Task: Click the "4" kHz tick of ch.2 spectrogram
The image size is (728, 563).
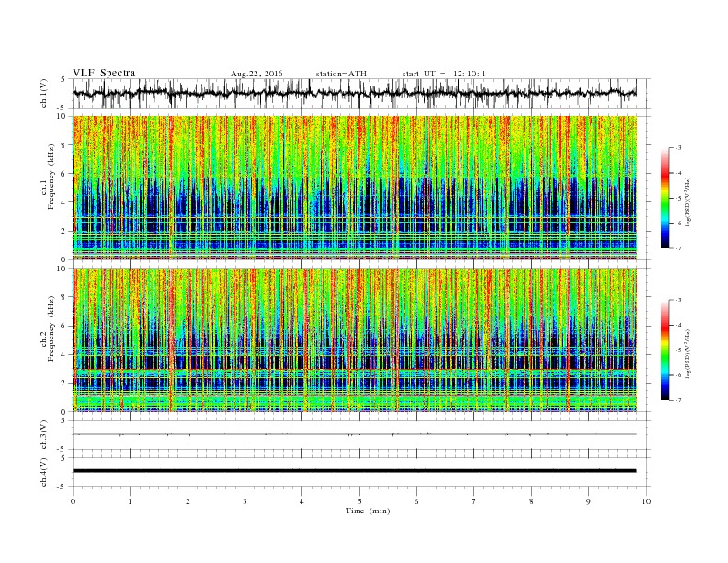Action: pyautogui.click(x=64, y=355)
